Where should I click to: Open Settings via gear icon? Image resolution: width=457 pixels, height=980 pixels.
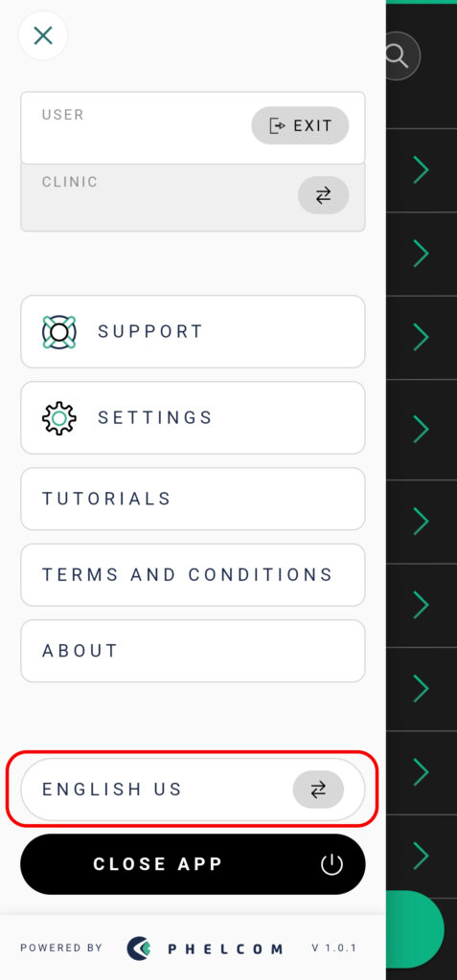tap(59, 418)
